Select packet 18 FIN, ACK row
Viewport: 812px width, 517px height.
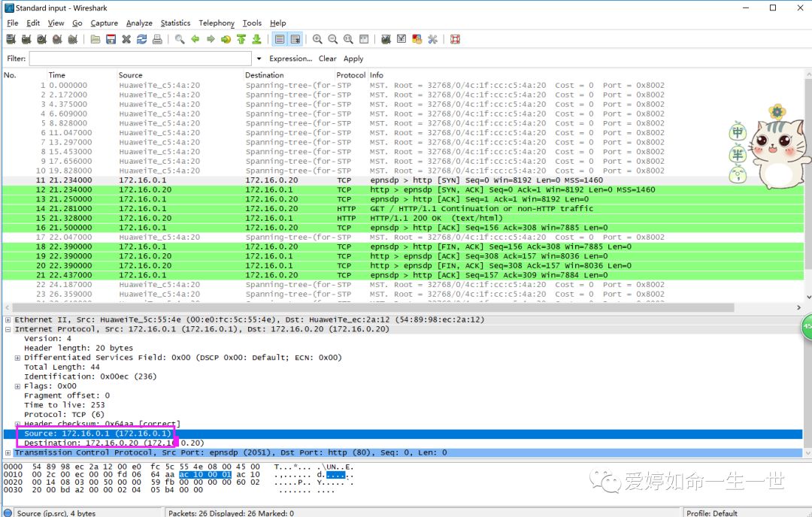tap(403, 246)
